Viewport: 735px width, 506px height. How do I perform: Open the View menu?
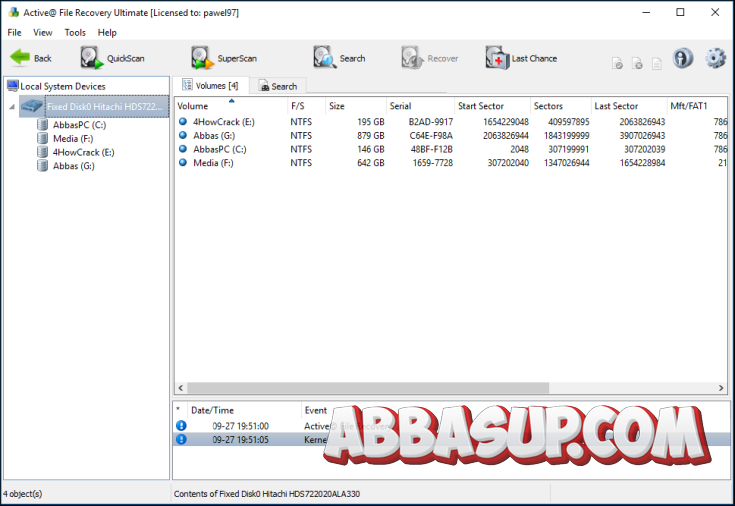point(42,32)
